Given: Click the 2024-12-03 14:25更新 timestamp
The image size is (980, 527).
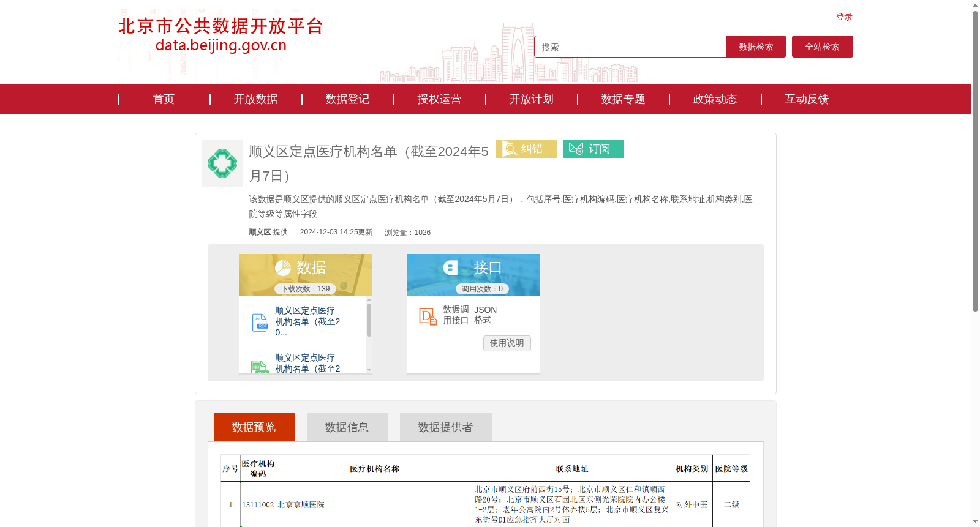Looking at the screenshot, I should [336, 232].
